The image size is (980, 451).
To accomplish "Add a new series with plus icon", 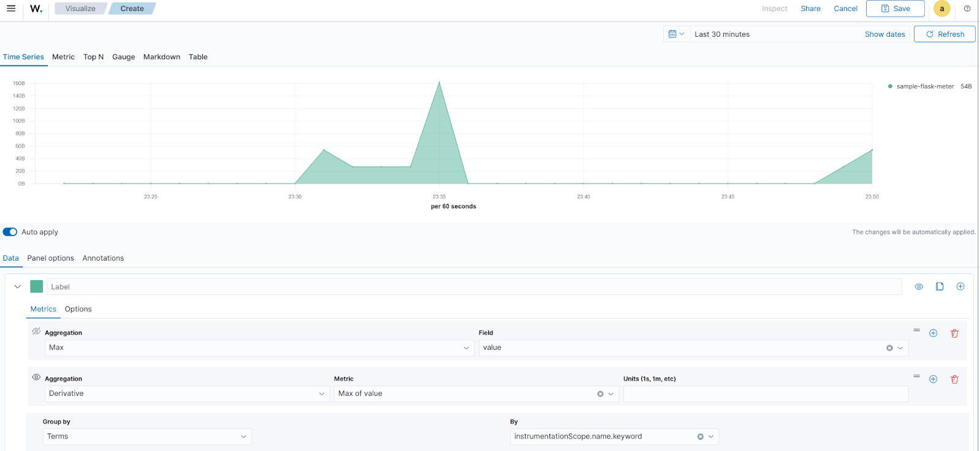I will point(960,286).
